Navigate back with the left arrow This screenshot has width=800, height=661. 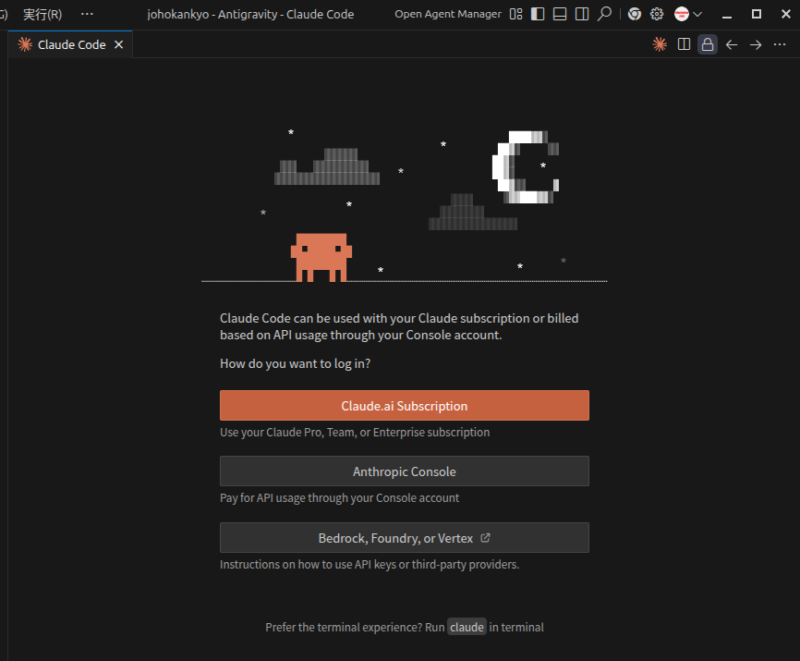click(x=732, y=44)
